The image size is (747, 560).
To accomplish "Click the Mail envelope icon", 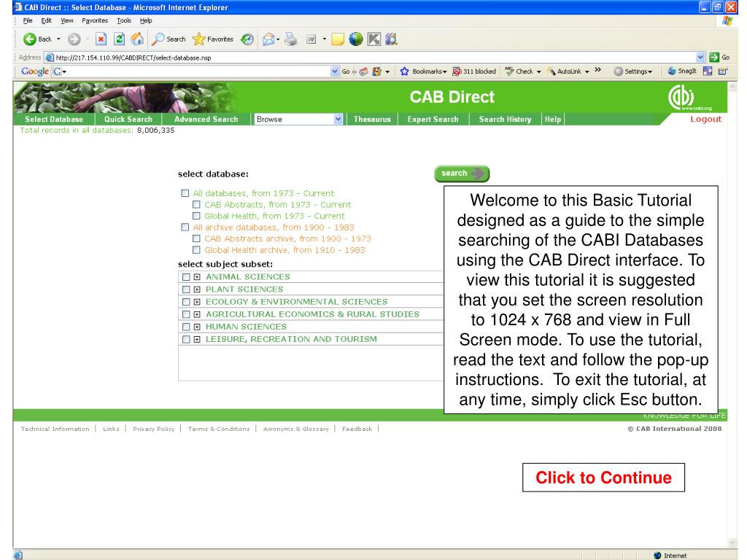I will coord(268,39).
